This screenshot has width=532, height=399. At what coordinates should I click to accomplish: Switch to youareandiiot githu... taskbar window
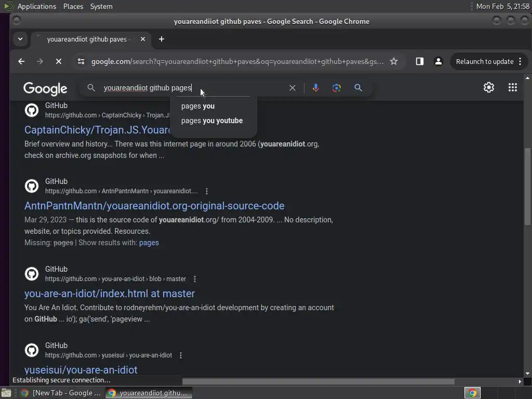pos(148,393)
